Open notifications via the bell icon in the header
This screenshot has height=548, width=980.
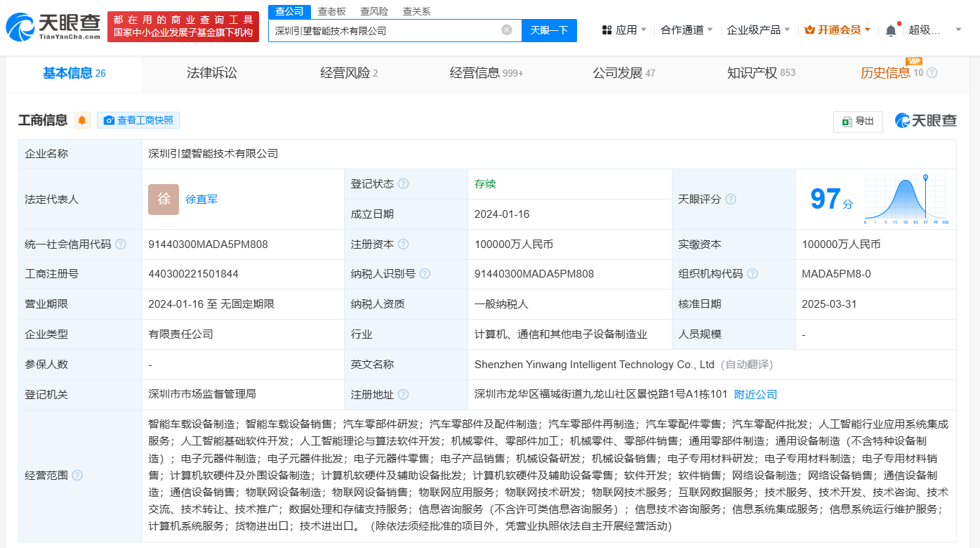point(891,30)
